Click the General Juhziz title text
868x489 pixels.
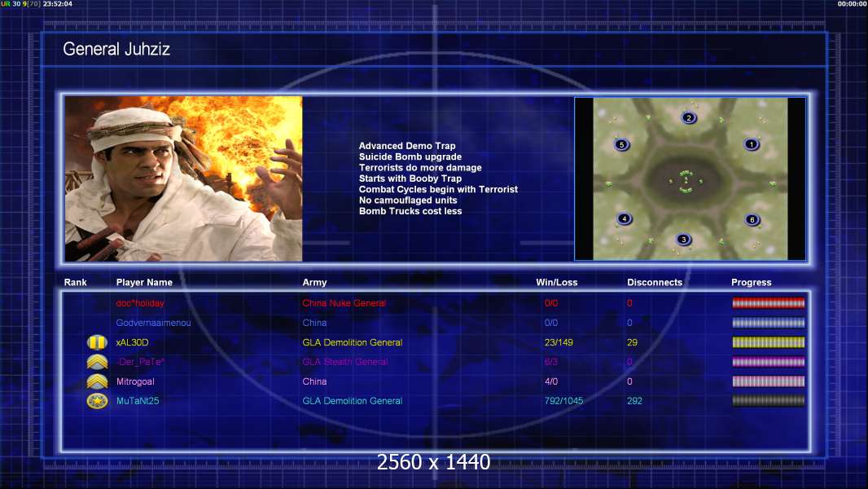click(x=116, y=49)
